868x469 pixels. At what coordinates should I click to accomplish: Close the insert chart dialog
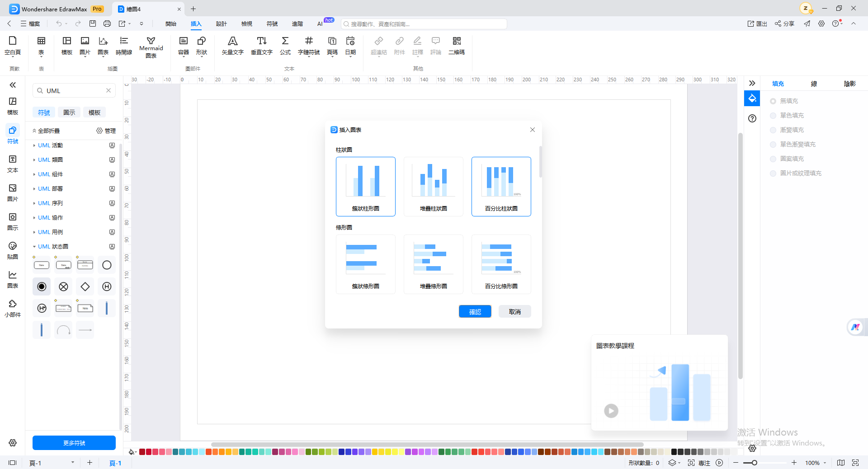pyautogui.click(x=533, y=130)
